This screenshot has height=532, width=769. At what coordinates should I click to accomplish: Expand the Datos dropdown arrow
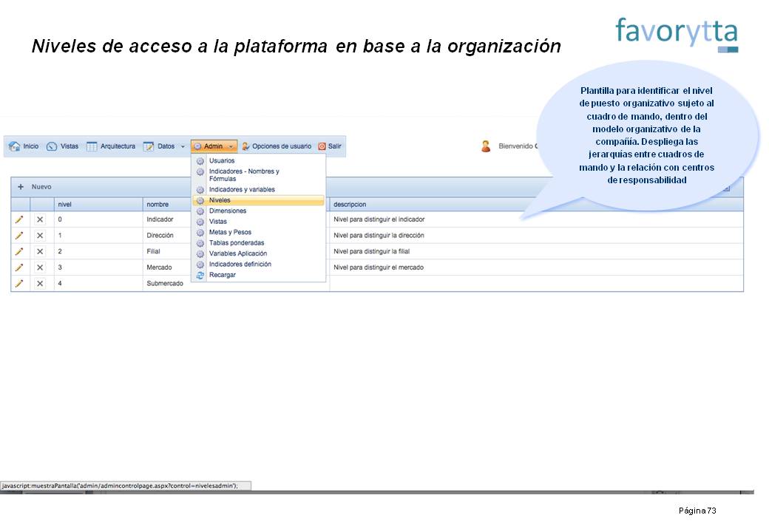(x=183, y=146)
